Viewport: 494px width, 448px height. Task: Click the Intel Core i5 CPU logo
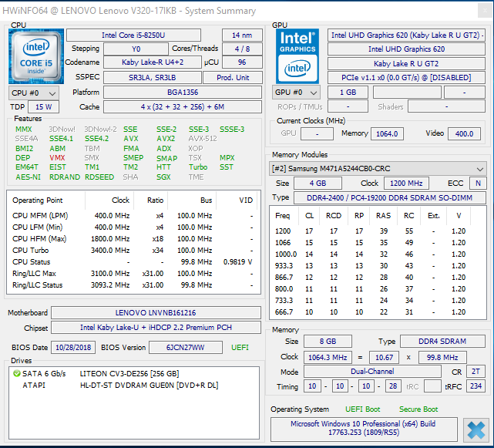(x=36, y=56)
